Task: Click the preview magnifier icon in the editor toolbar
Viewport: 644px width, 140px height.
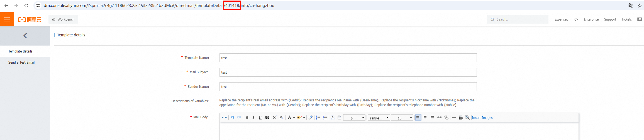Action: [467, 117]
